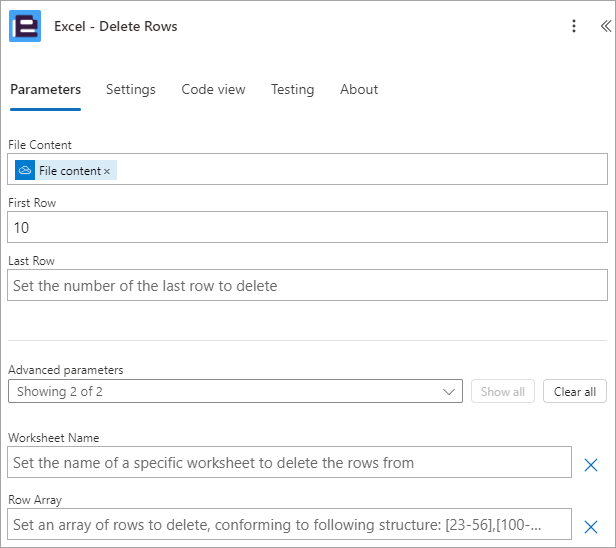The height and width of the screenshot is (548, 616).
Task: Remove the Worksheet Name parameter
Action: pos(591,465)
